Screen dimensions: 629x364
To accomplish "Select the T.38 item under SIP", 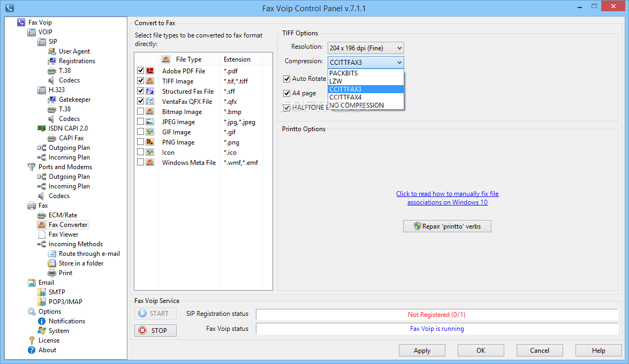I will click(x=65, y=71).
